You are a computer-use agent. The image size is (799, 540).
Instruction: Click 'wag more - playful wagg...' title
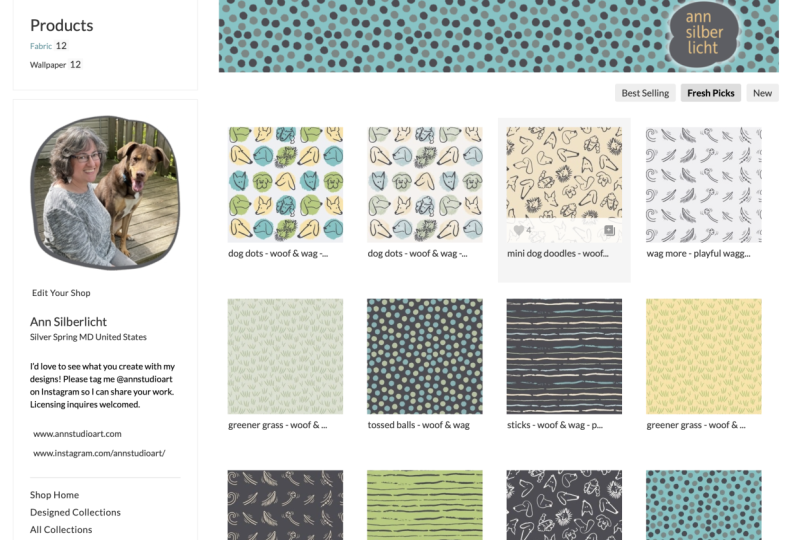click(x=698, y=253)
